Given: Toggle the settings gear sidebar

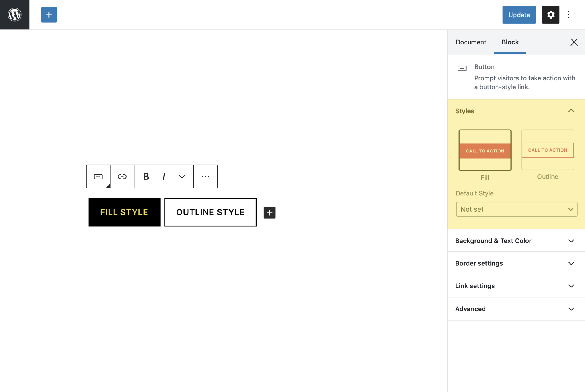Looking at the screenshot, I should pyautogui.click(x=550, y=15).
